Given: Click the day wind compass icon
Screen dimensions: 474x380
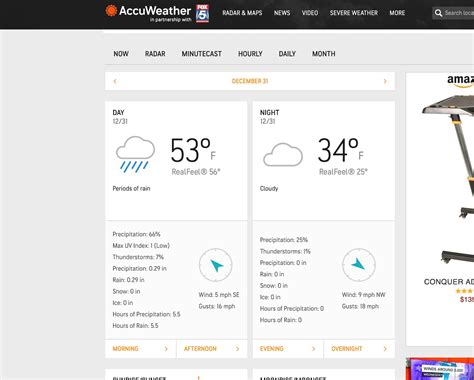Looking at the screenshot, I should pyautogui.click(x=216, y=265).
